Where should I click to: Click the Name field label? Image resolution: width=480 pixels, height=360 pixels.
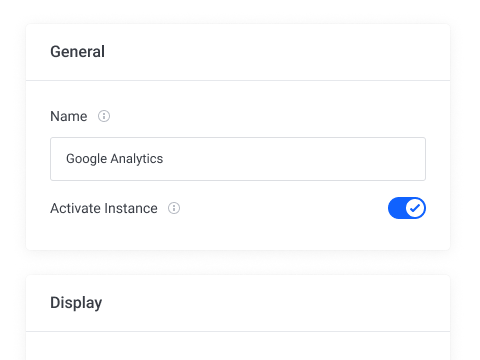[x=69, y=116]
